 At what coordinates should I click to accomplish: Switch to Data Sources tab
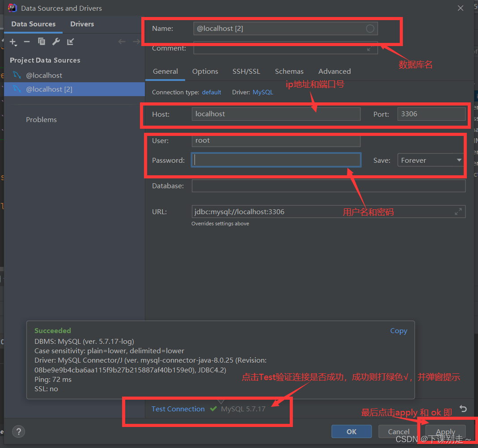[34, 24]
